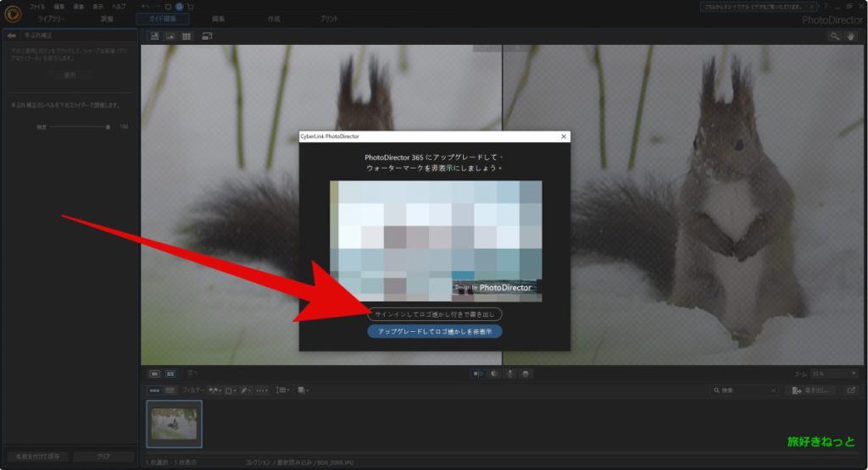Viewport: 868px width, 470px height.
Task: Click the 書き出し export button
Action: (811, 390)
